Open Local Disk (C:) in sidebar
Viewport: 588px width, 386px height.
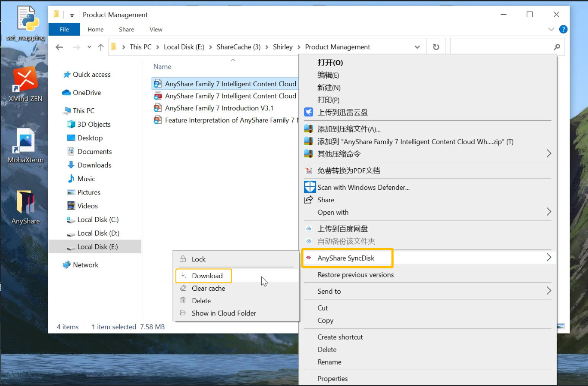pyautogui.click(x=98, y=220)
